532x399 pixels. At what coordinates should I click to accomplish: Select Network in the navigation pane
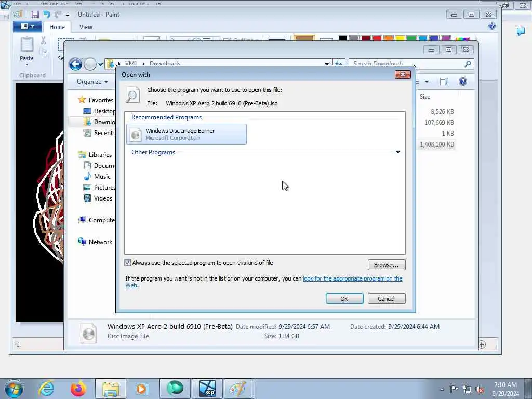pyautogui.click(x=100, y=242)
